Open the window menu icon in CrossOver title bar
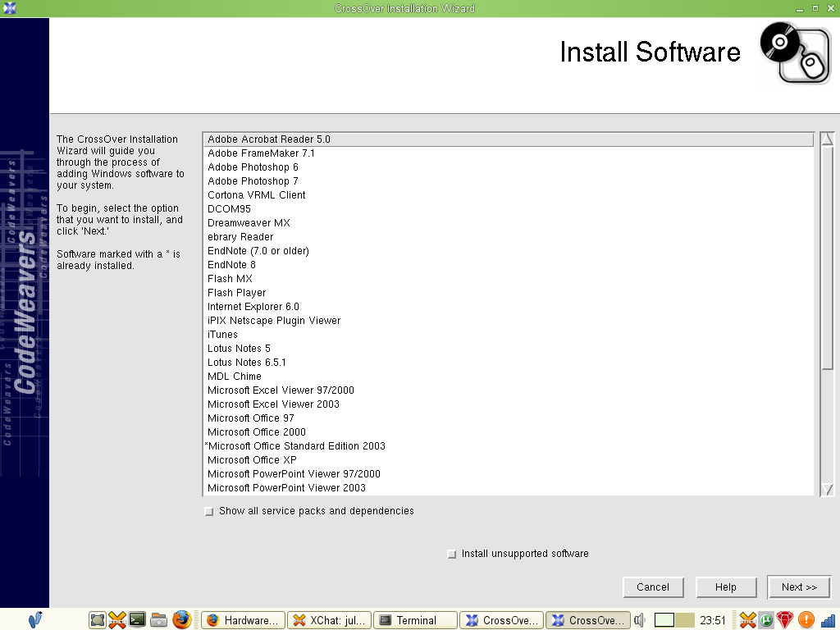 [10, 8]
